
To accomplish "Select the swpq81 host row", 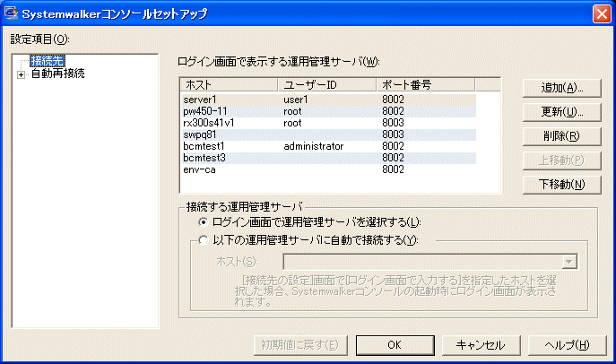I will (x=329, y=134).
